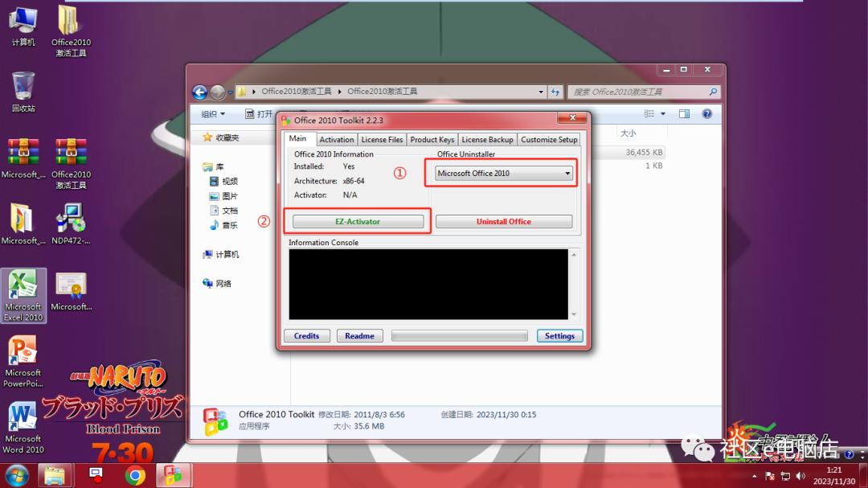Click the black Information Console area
This screenshot has width=868, height=488.
(x=428, y=284)
